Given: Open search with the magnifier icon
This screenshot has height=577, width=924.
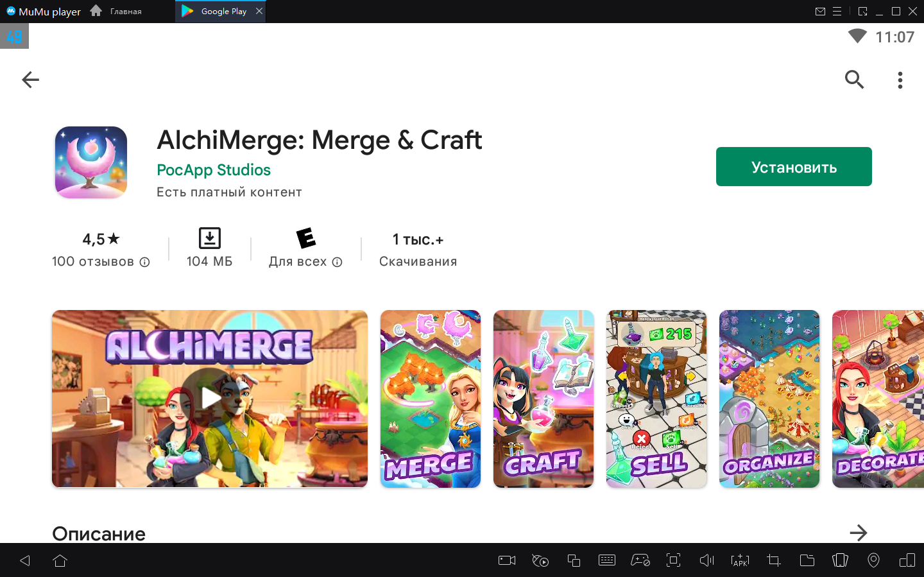Looking at the screenshot, I should pyautogui.click(x=854, y=80).
